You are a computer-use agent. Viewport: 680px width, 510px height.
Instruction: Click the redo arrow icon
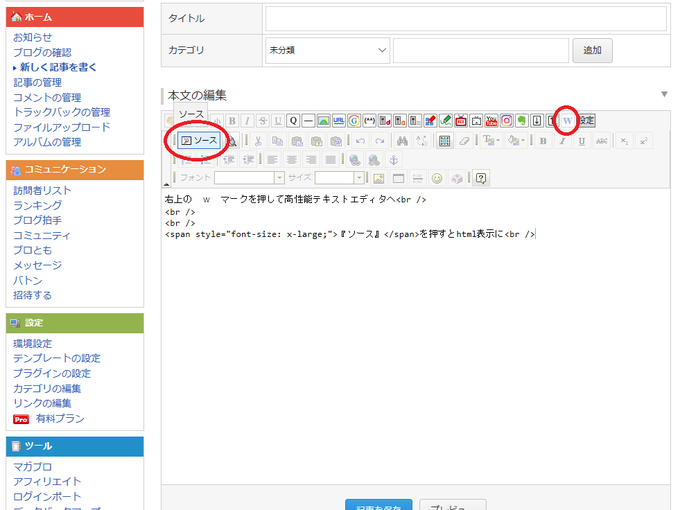(x=379, y=141)
